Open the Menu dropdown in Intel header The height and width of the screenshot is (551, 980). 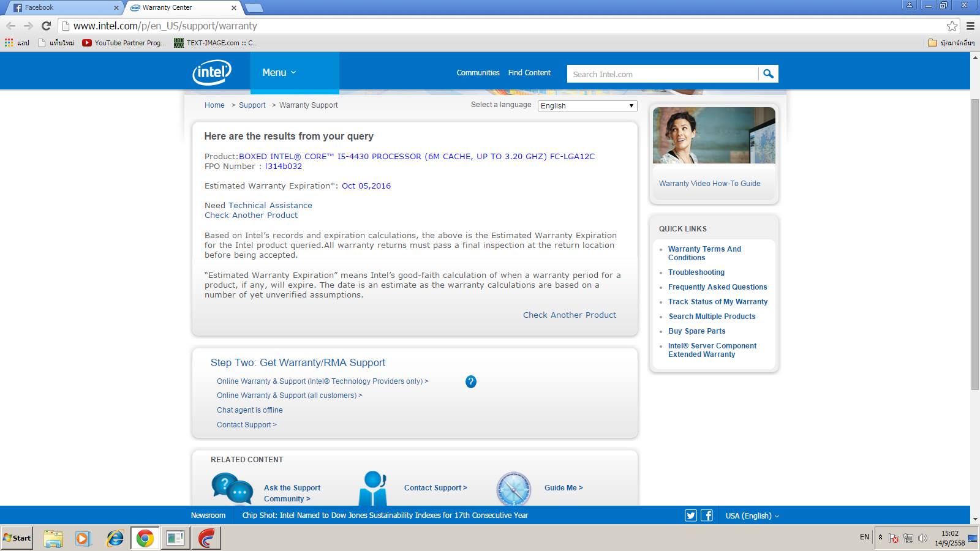click(295, 73)
